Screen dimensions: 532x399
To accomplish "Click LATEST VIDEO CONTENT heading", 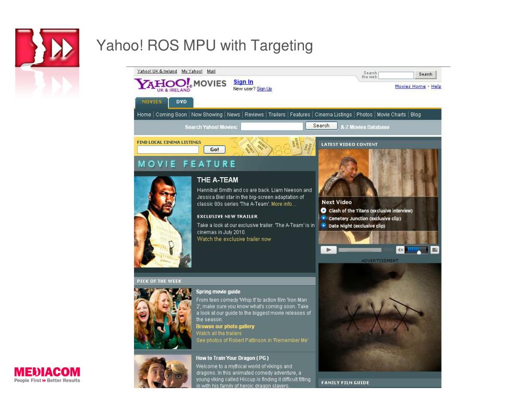I will pos(350,144).
